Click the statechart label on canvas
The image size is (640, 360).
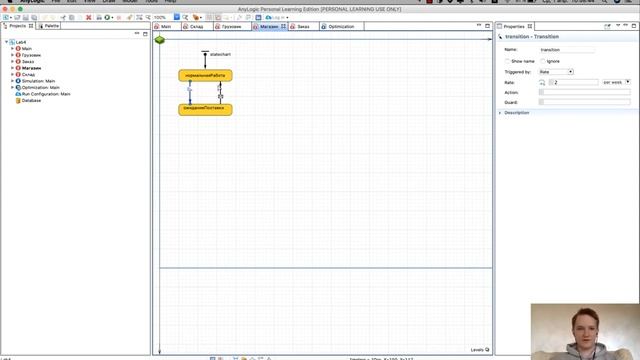[220, 54]
